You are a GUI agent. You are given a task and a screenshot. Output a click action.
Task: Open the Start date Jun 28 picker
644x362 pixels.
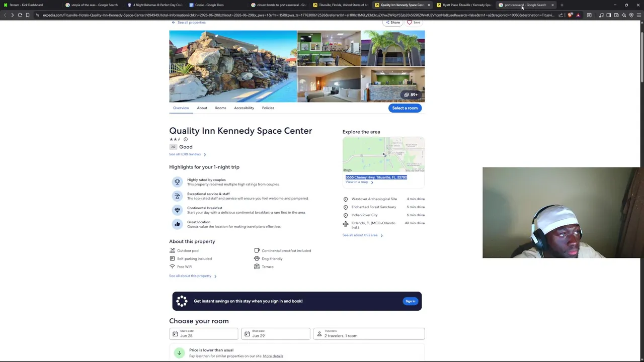(x=204, y=334)
